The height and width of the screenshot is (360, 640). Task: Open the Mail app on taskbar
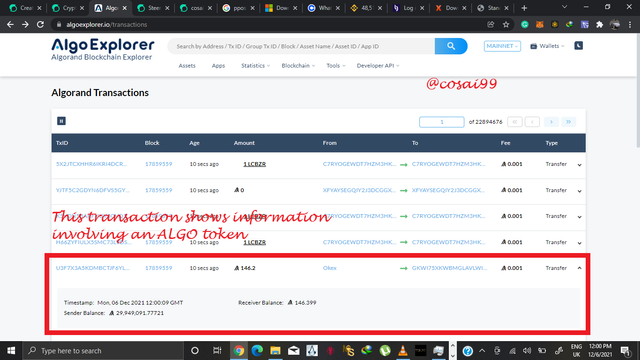click(294, 351)
